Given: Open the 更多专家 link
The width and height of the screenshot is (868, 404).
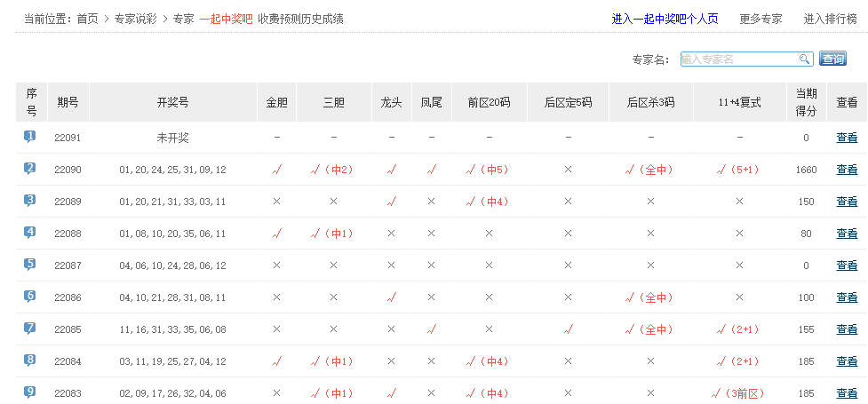Looking at the screenshot, I should pos(760,19).
